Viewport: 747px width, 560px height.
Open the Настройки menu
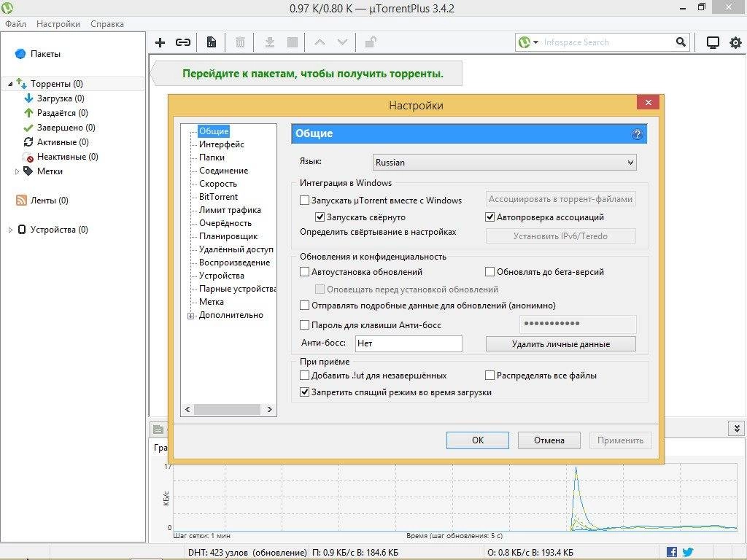click(58, 23)
